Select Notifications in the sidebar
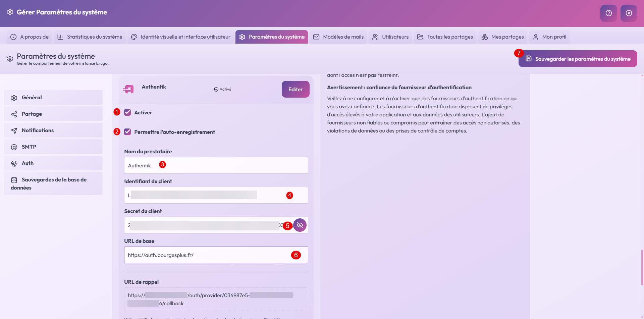The height and width of the screenshot is (319, 644). tap(53, 130)
